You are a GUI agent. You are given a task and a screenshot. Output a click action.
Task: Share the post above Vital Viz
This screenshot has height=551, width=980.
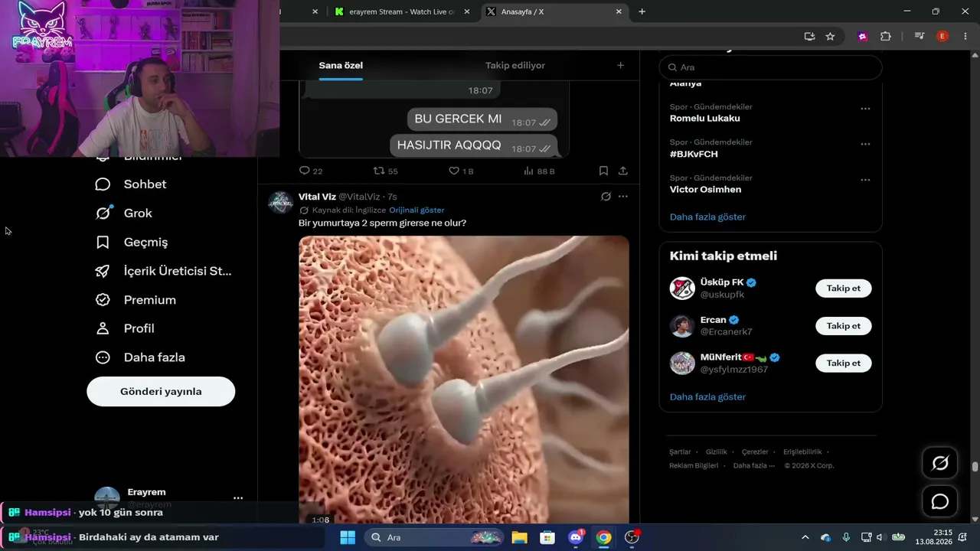[623, 171]
